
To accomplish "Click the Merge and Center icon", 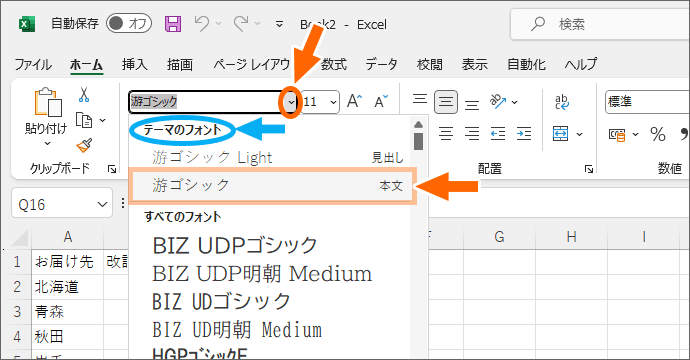I will tap(561, 134).
